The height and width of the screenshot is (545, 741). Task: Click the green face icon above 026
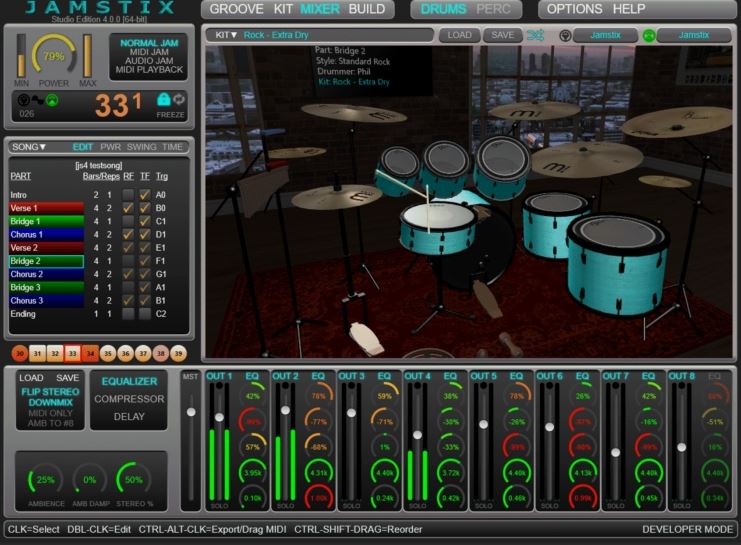pyautogui.click(x=52, y=100)
